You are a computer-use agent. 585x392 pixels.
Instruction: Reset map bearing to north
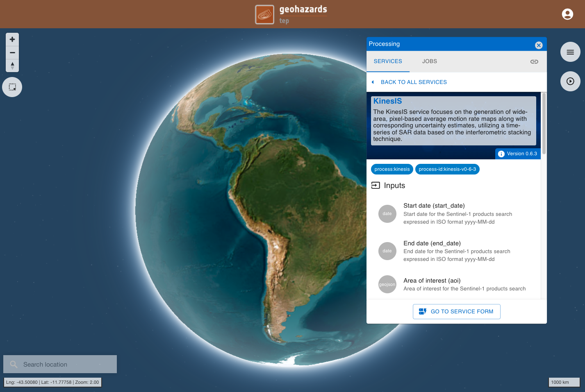(x=12, y=66)
